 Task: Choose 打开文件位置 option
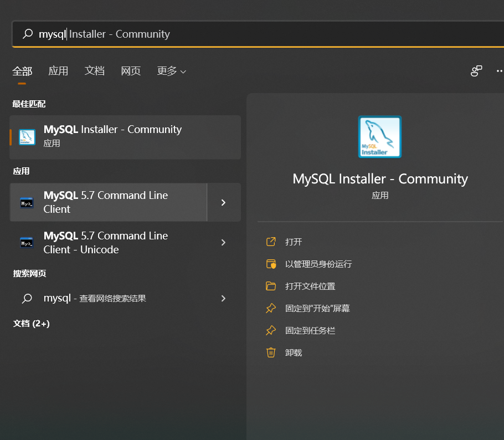[x=310, y=286]
